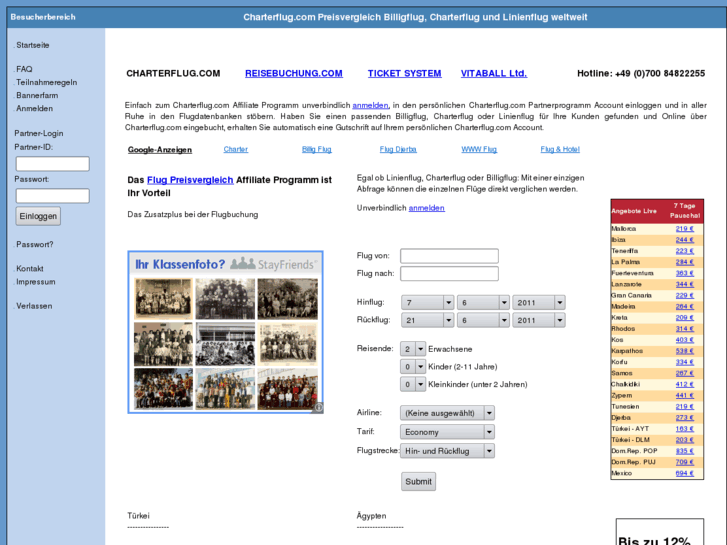Click the Gran Canaria 229 € price link

(684, 295)
